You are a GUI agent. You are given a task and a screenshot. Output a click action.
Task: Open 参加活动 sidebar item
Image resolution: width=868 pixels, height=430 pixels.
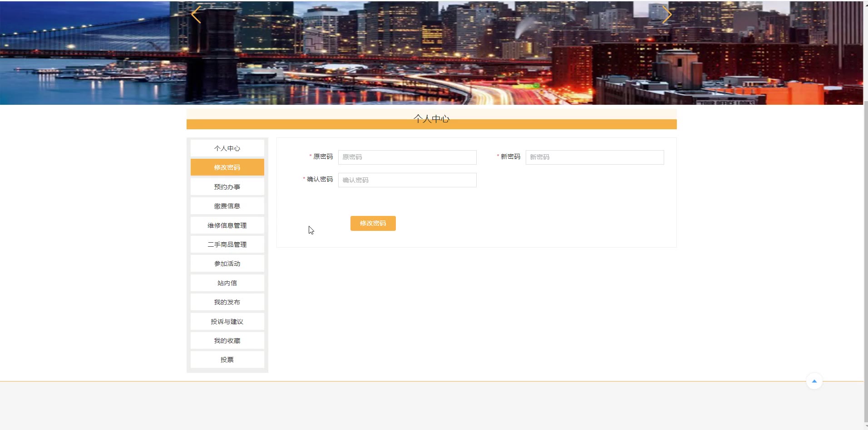[227, 264]
